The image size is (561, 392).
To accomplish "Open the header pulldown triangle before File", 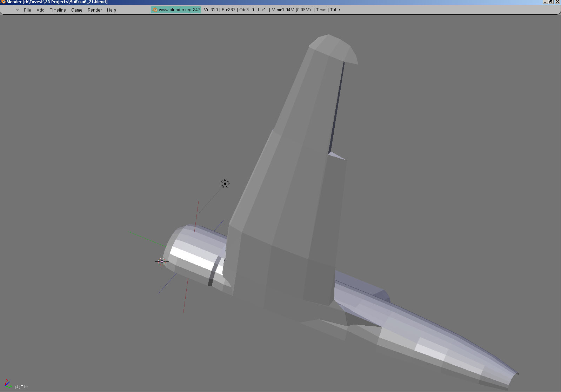I will [18, 10].
